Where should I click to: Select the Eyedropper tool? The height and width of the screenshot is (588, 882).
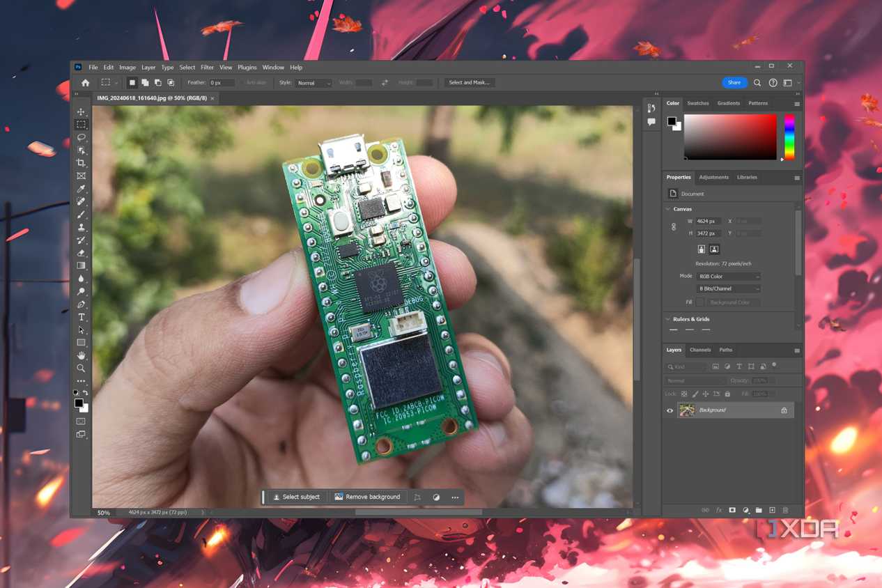click(81, 189)
